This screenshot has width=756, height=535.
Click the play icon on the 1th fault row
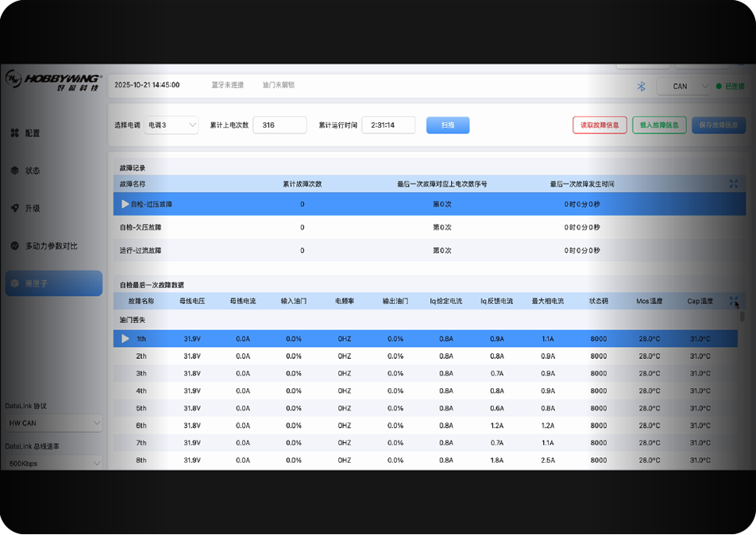pyautogui.click(x=125, y=338)
